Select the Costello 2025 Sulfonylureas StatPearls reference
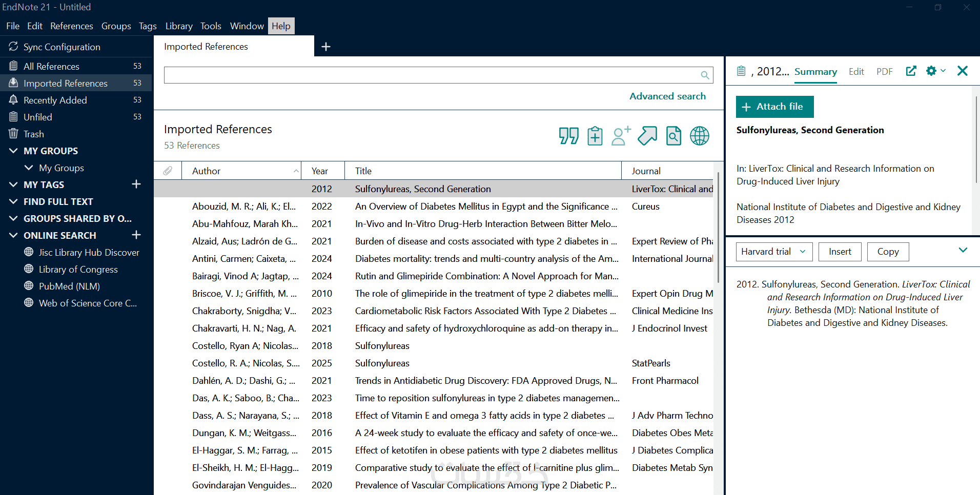Image resolution: width=980 pixels, height=495 pixels. click(x=434, y=363)
